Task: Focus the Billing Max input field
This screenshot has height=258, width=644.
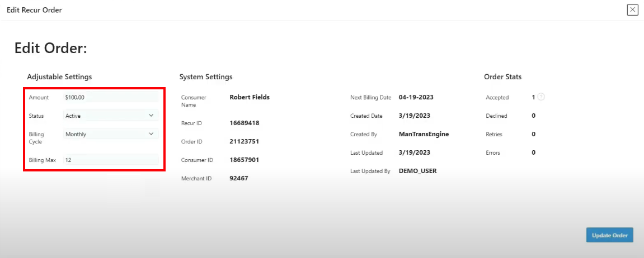Action: [111, 160]
